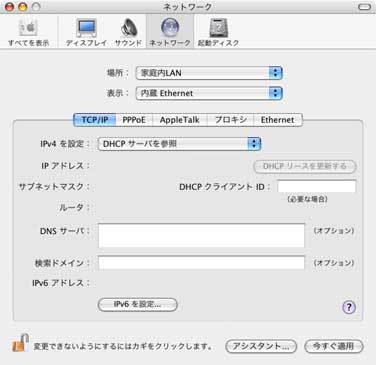Open the 起動ディスク (Startup Disk) icon
Image resolution: width=376 pixels, height=365 pixels.
(218, 33)
